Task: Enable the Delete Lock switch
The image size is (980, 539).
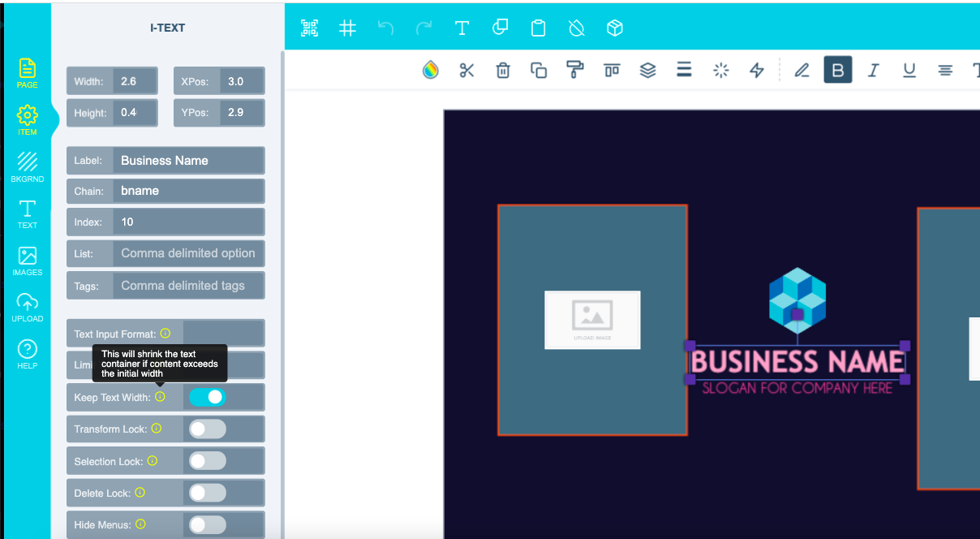Action: pyautogui.click(x=207, y=493)
